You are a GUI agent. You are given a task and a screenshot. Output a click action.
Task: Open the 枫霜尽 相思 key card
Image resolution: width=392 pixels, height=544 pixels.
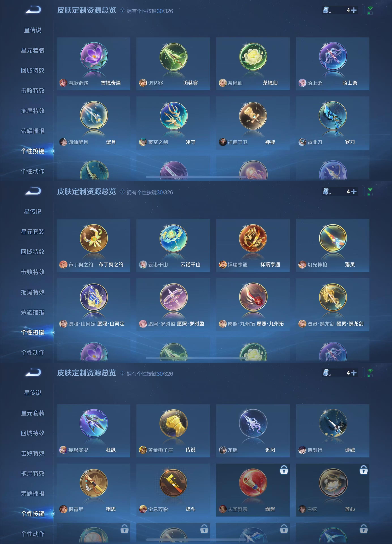[x=93, y=490]
